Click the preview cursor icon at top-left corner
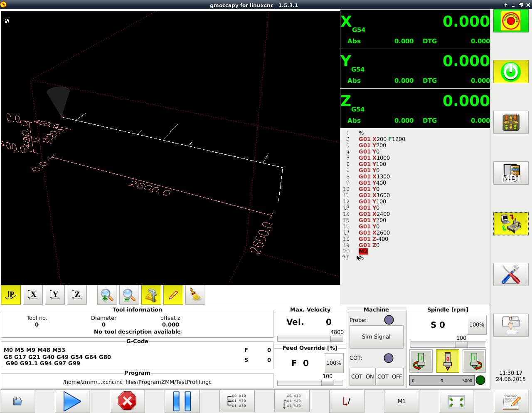Viewport: 532px width, 413px height. coord(7,21)
